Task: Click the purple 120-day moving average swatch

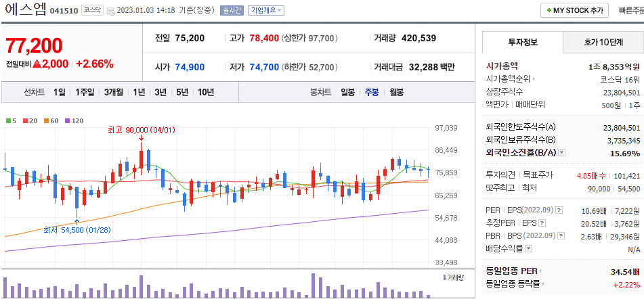Action: [x=67, y=121]
